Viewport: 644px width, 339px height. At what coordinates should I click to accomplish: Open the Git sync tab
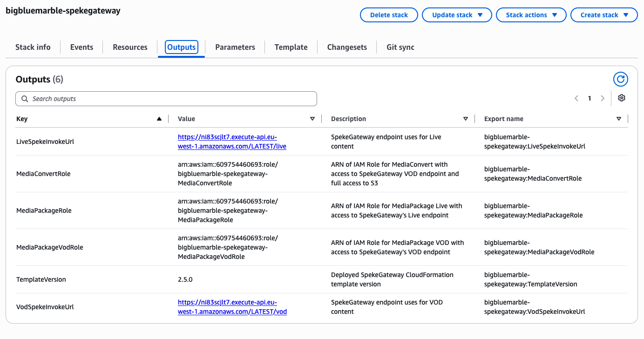400,47
